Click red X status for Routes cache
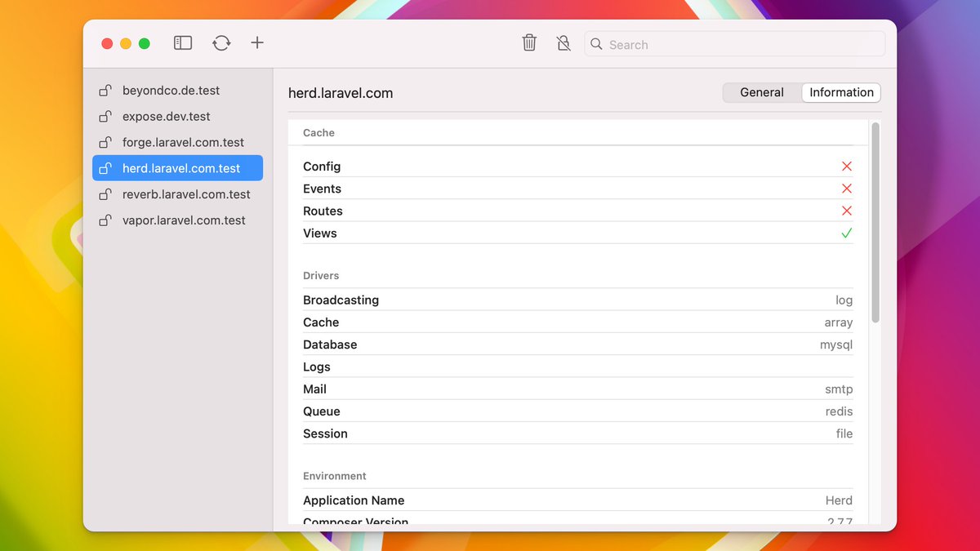 pos(847,211)
